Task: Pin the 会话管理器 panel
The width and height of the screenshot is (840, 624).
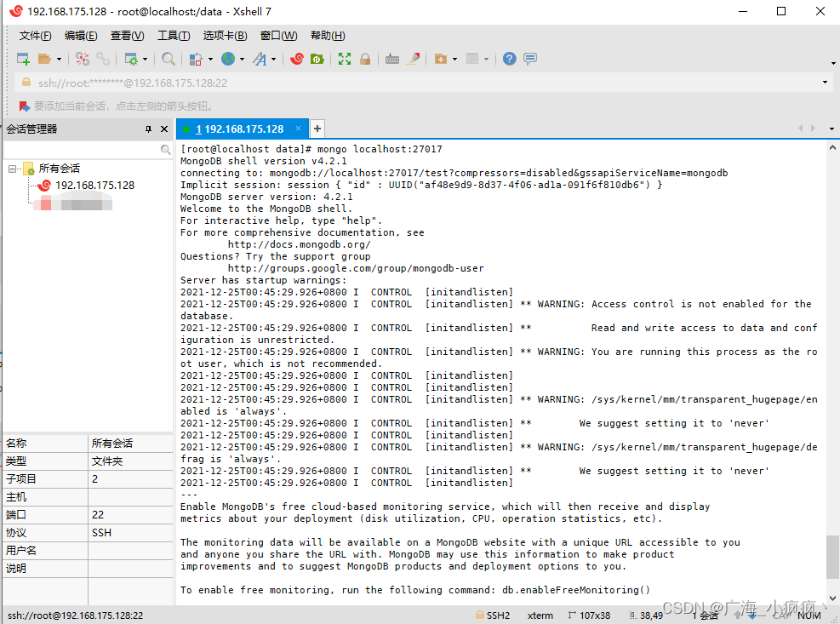Action: pos(148,129)
